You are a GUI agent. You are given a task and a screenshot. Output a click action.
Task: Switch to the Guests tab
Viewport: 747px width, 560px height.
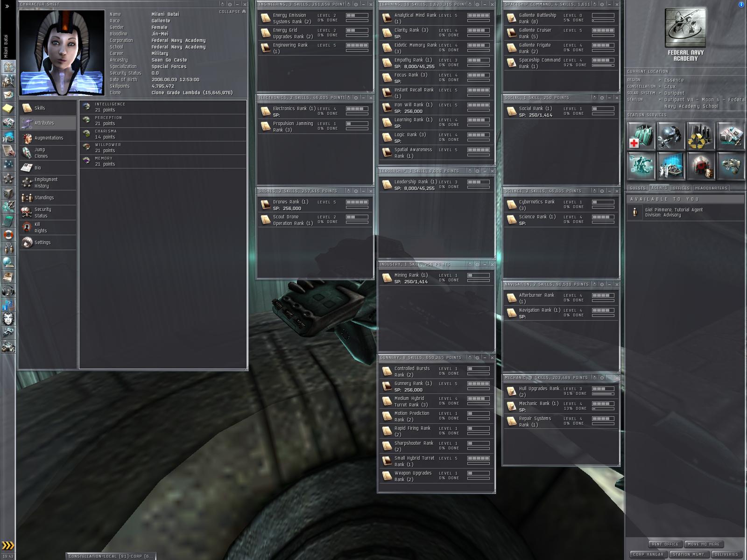(637, 188)
